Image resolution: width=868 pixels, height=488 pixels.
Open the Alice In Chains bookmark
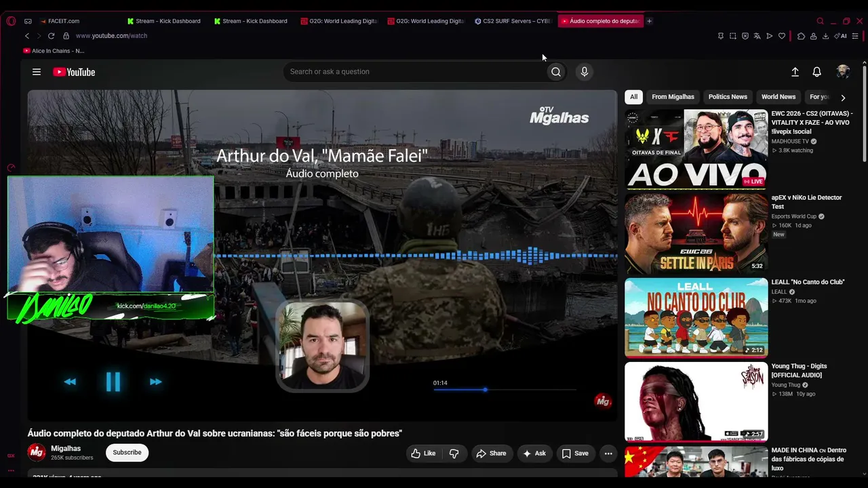pos(54,51)
